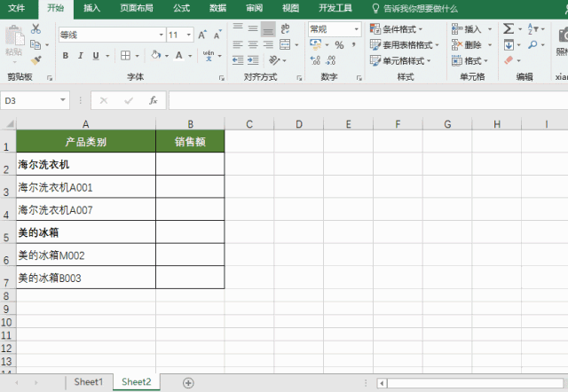The width and height of the screenshot is (568, 392).
Task: Toggle underline formatting U
Action: pyautogui.click(x=96, y=55)
